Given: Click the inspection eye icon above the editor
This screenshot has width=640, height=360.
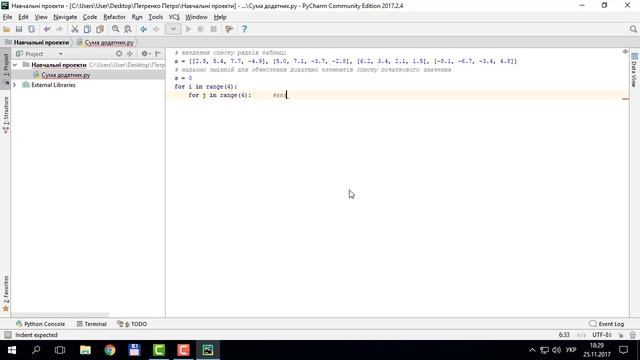Looking at the screenshot, I should (x=625, y=52).
